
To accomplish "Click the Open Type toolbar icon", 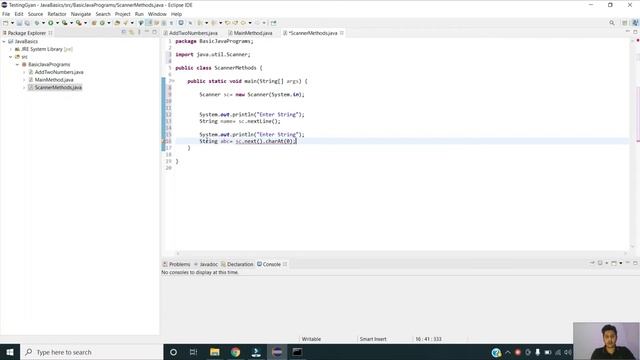I will click(x=117, y=23).
